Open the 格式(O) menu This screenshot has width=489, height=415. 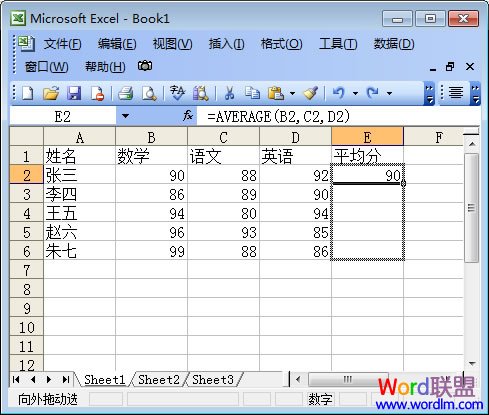coord(282,44)
